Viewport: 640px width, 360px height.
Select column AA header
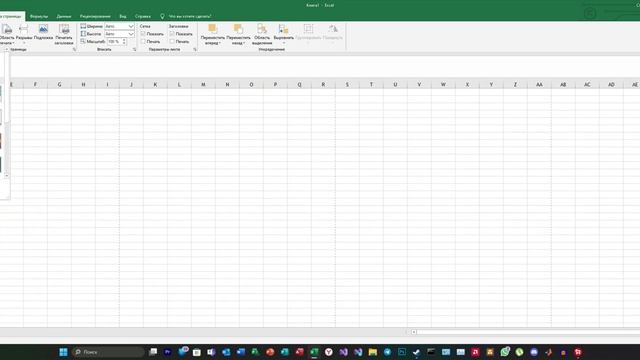[x=539, y=84]
